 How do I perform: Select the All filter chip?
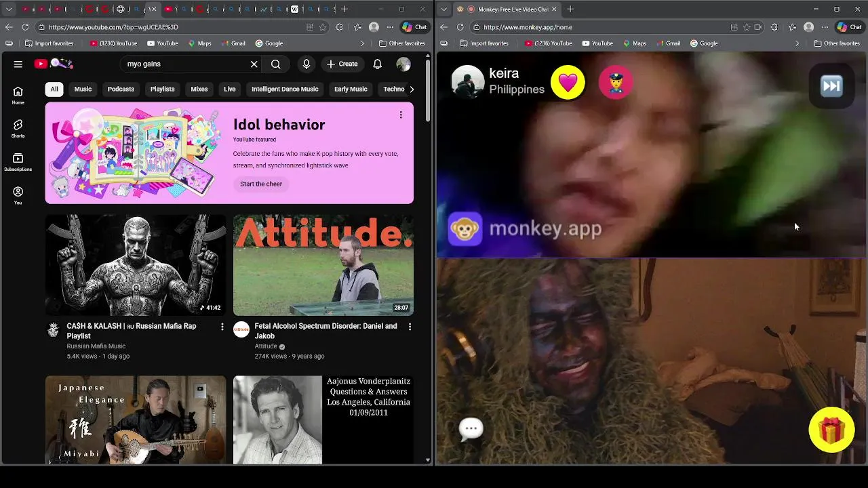54,89
